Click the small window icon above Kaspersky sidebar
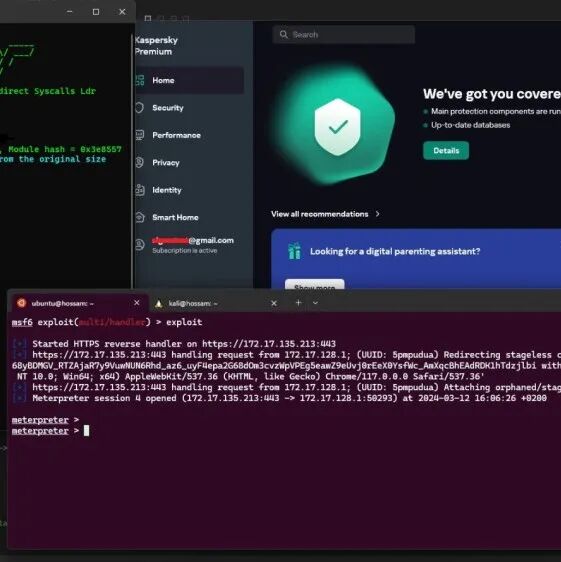This screenshot has width=561, height=562. click(x=148, y=18)
